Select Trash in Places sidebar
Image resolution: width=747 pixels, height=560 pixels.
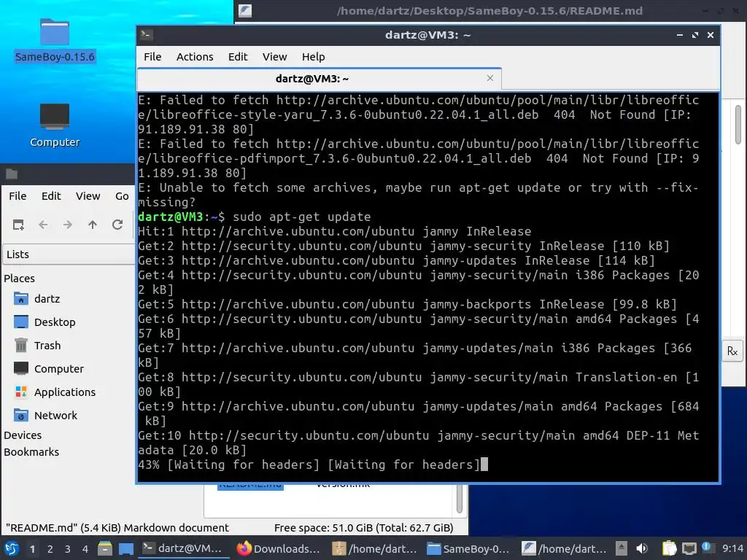(x=47, y=346)
